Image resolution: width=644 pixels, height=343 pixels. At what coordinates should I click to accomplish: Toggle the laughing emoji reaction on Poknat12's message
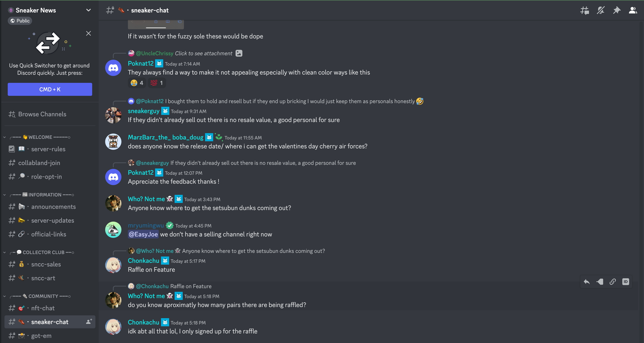click(x=137, y=83)
